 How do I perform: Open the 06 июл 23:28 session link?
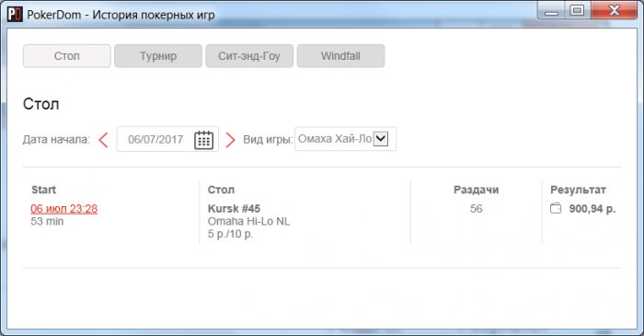click(64, 209)
